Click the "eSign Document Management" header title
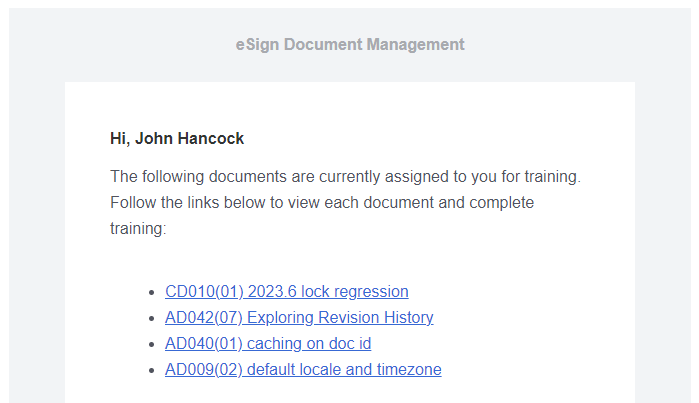The image size is (699, 403). [350, 45]
